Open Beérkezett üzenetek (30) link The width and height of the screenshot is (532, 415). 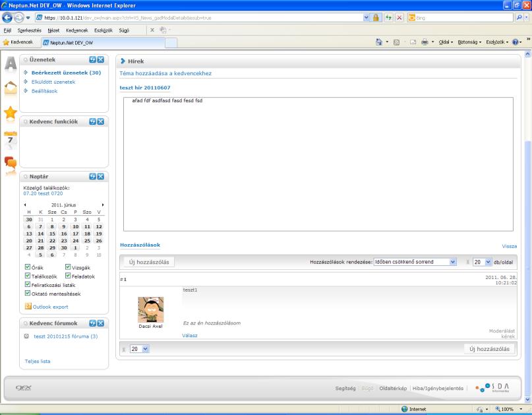click(x=66, y=73)
